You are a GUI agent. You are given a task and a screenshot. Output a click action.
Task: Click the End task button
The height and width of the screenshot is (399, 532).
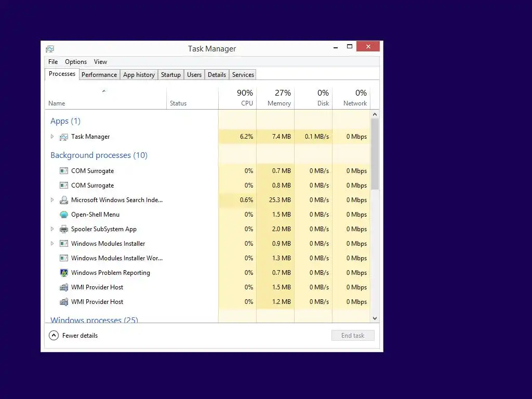(353, 336)
